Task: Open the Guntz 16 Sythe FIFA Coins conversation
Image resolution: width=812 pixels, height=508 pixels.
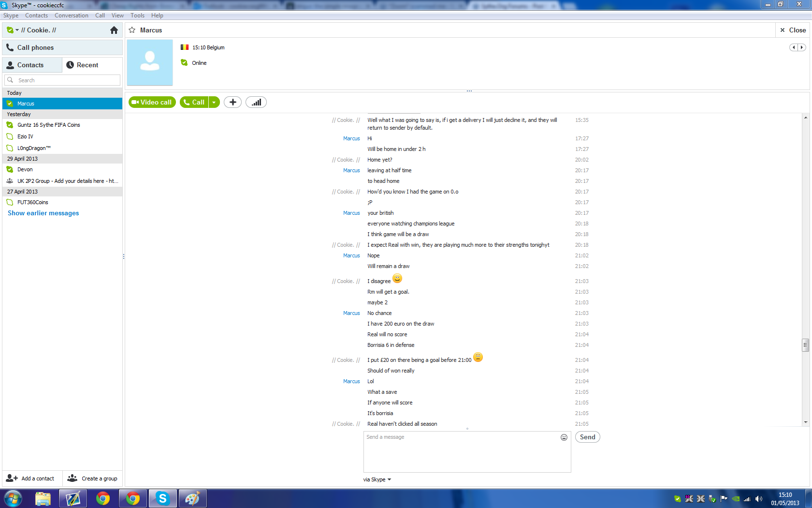Action: click(62, 125)
